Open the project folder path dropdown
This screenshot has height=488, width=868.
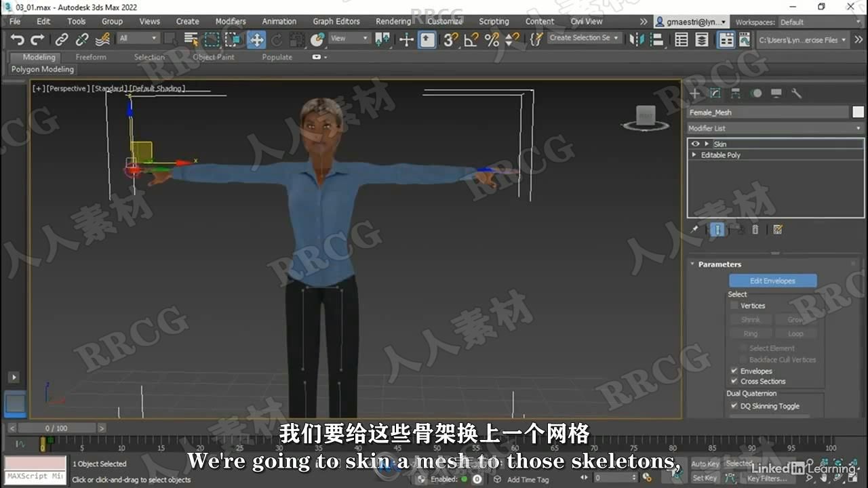(x=803, y=40)
